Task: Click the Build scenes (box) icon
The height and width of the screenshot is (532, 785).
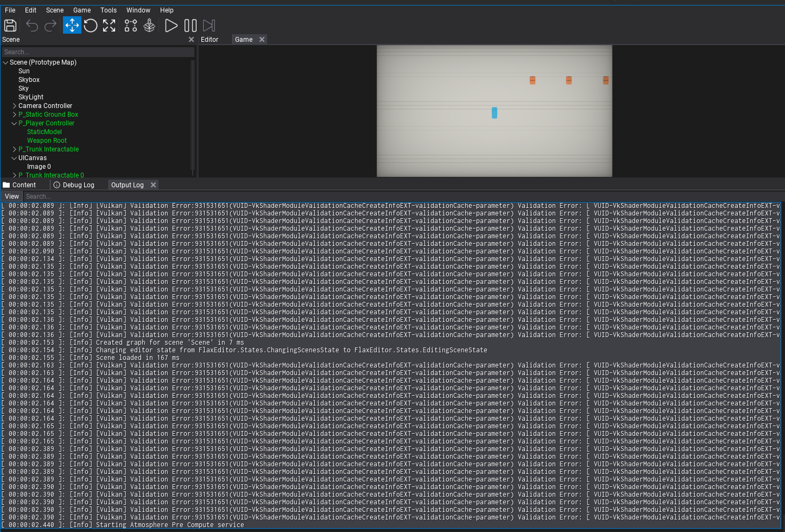Action: (149, 26)
